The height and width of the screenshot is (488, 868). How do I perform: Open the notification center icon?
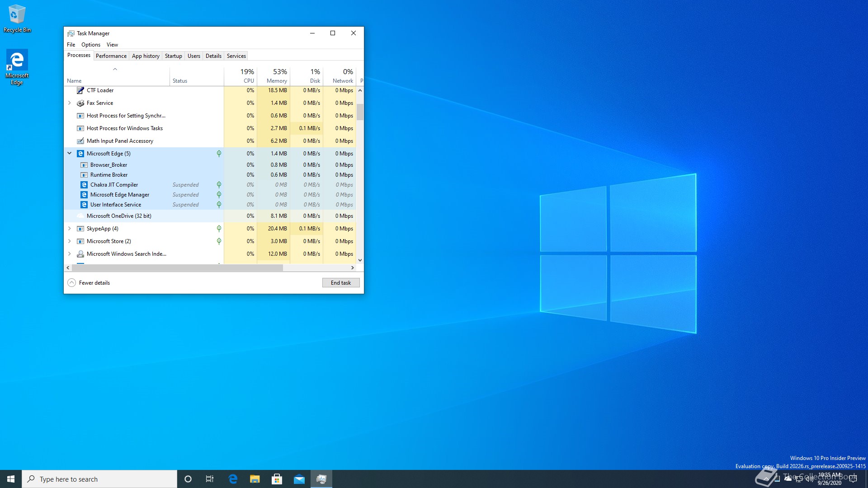(853, 479)
